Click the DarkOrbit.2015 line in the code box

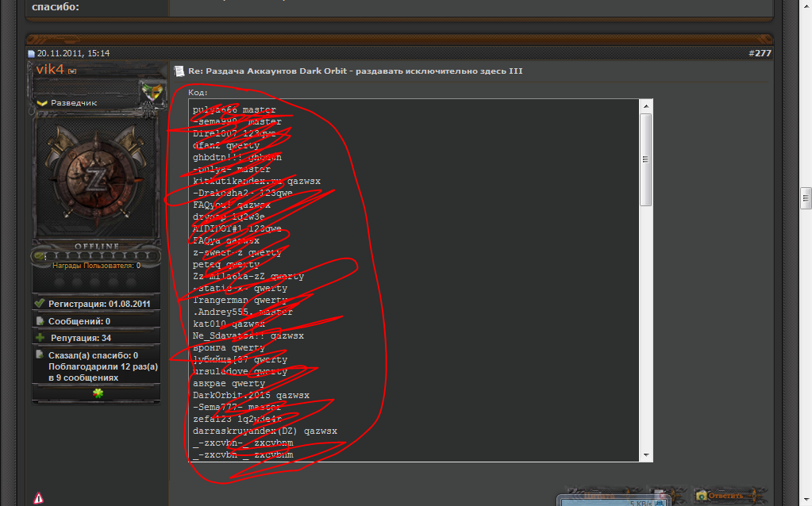(251, 395)
